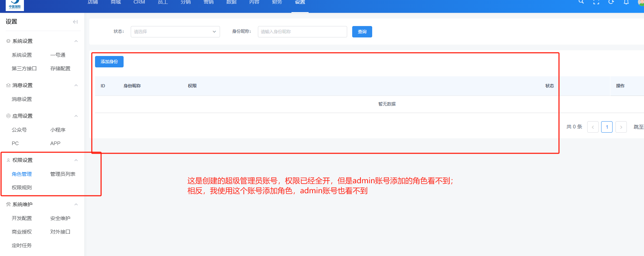Viewport: 644px width, 256px height.
Task: Select page number 1 in pagination
Action: tap(607, 127)
